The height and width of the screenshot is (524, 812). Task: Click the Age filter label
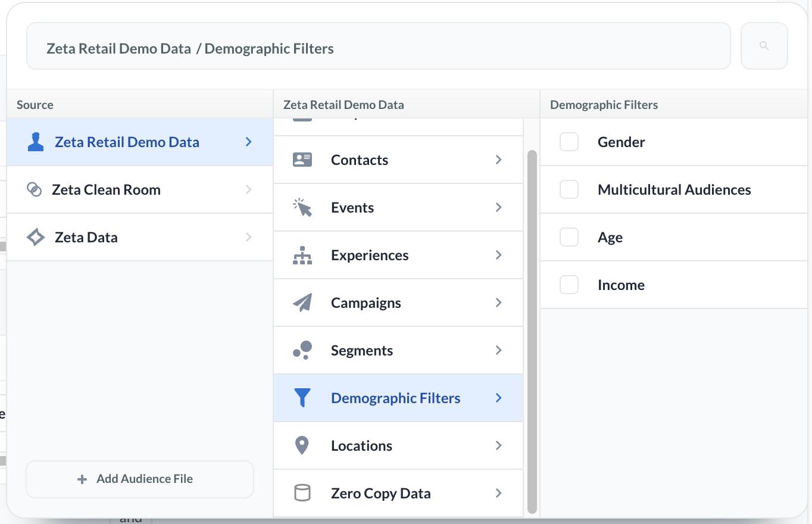click(x=610, y=237)
